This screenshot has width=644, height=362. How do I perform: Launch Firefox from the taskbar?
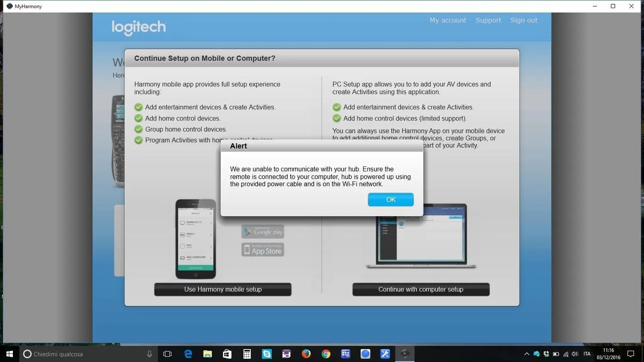click(x=306, y=354)
